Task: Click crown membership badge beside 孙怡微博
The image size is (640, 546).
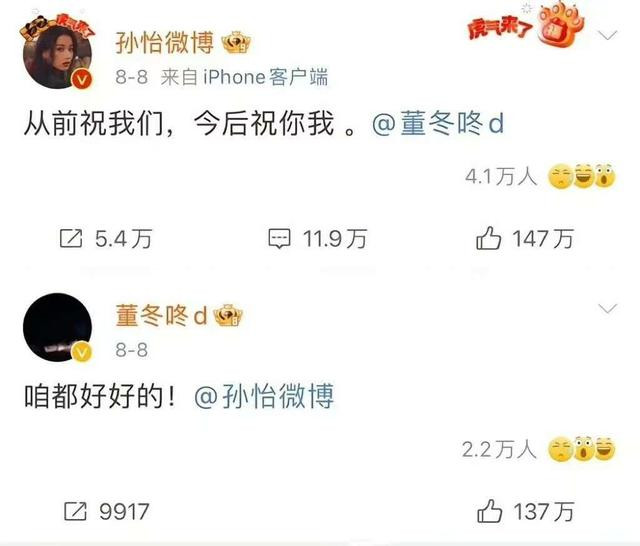Action: coord(236,43)
